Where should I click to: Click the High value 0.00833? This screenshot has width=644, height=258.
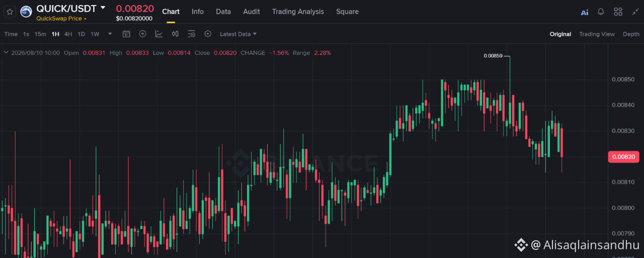(x=137, y=52)
